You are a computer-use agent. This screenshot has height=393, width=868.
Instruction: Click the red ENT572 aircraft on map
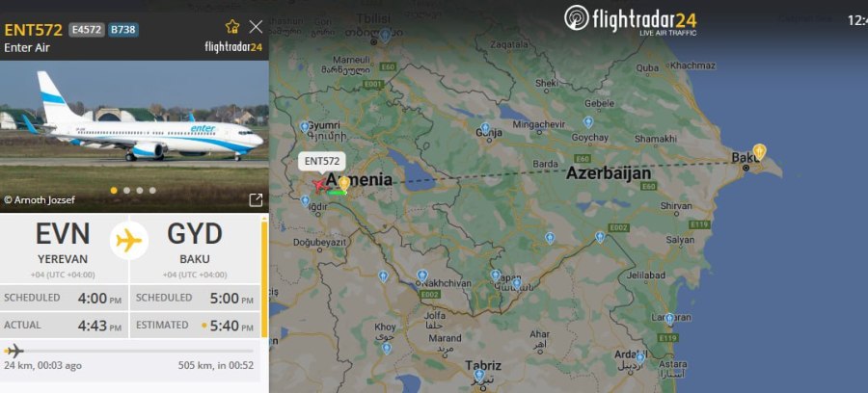(319, 185)
